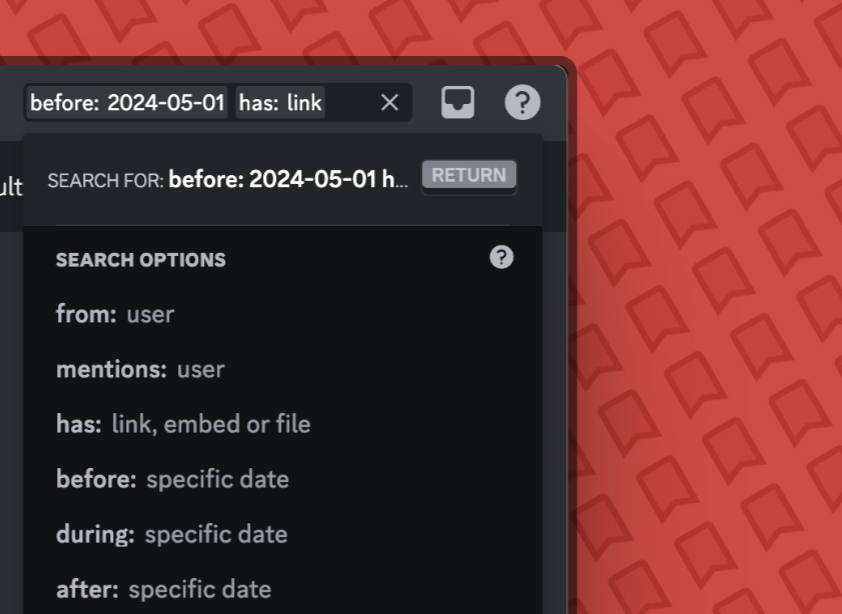Select the Inbox tray icon in the header
This screenshot has width=842, height=614.
pyautogui.click(x=457, y=102)
